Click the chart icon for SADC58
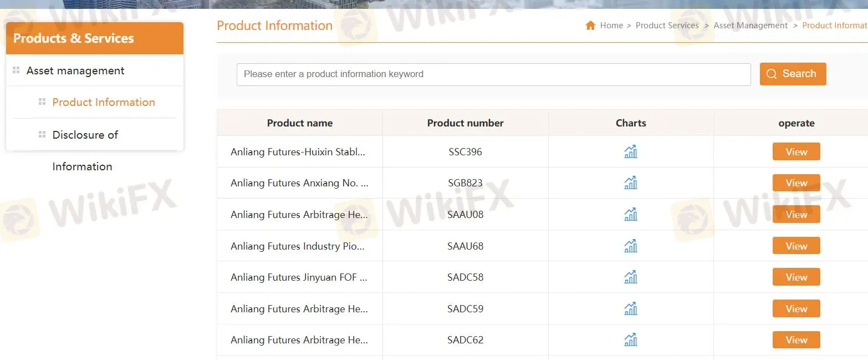 click(x=630, y=277)
